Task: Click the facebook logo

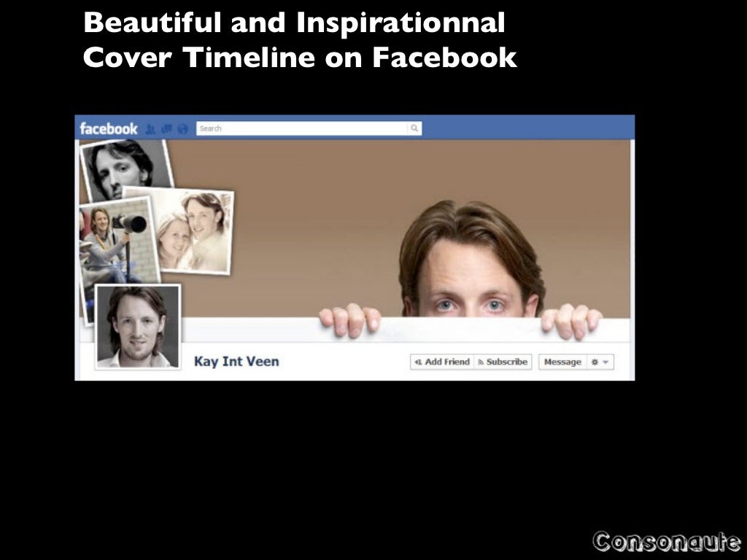Action: coord(109,128)
